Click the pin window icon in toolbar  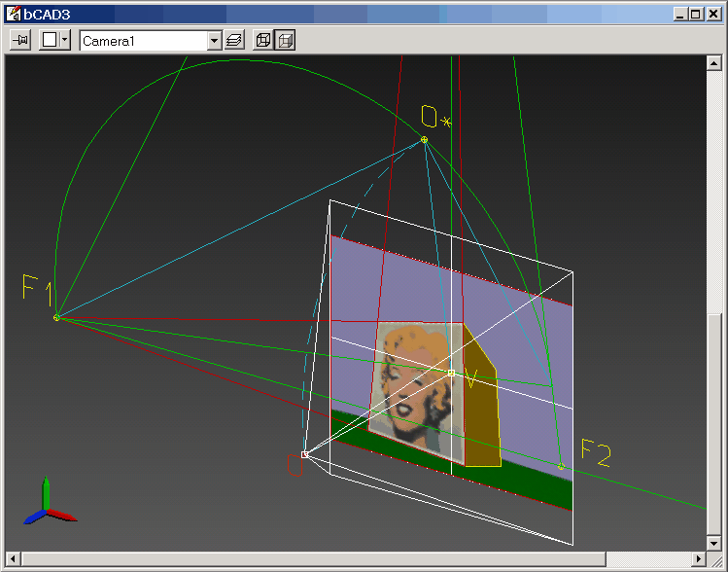(20, 40)
